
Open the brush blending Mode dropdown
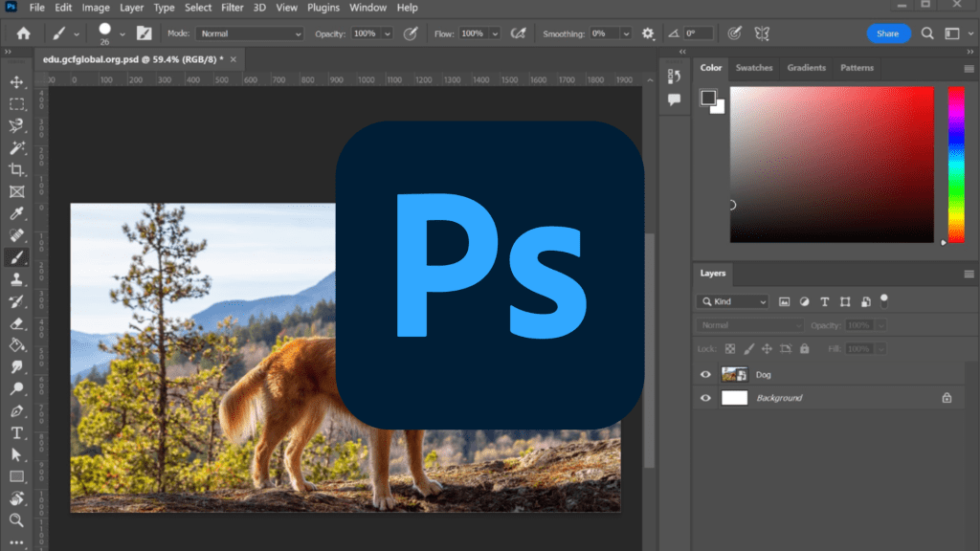[250, 33]
